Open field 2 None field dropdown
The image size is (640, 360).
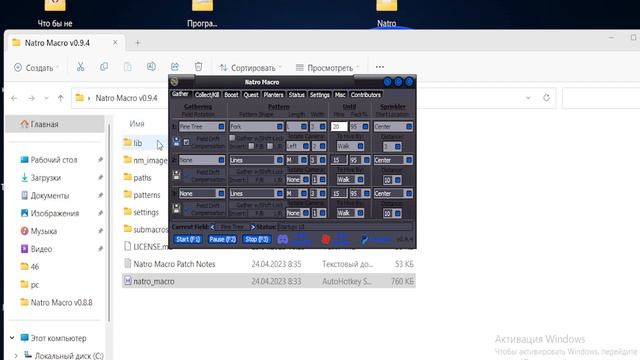202,160
